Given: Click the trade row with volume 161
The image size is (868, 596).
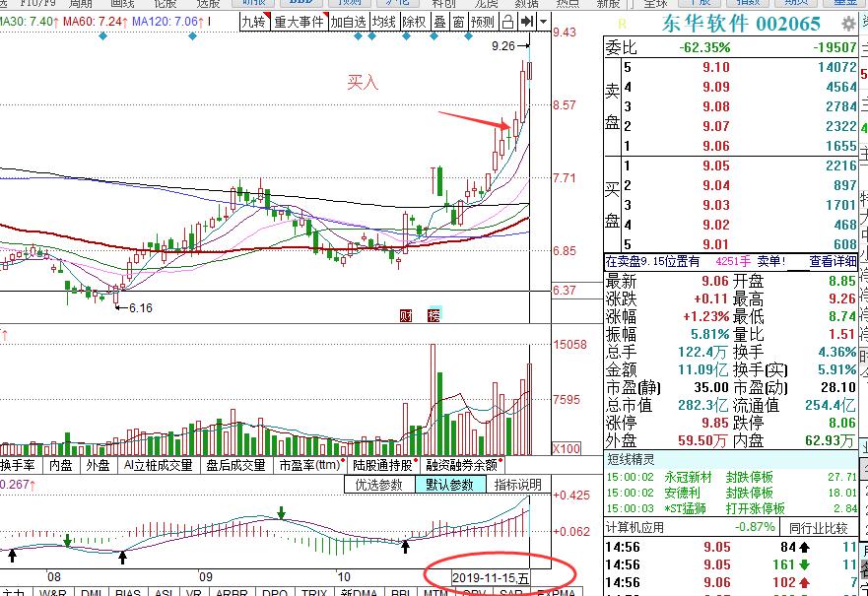Looking at the screenshot, I should pos(731,565).
